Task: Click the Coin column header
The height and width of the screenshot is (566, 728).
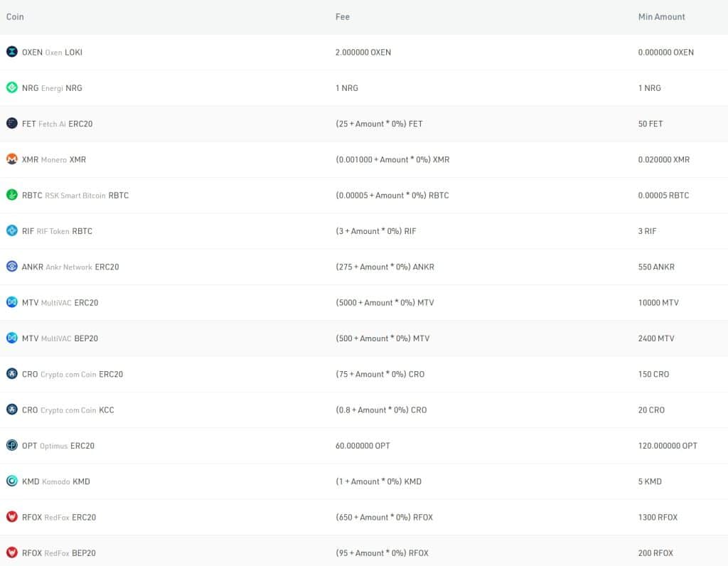Action: 15,16
